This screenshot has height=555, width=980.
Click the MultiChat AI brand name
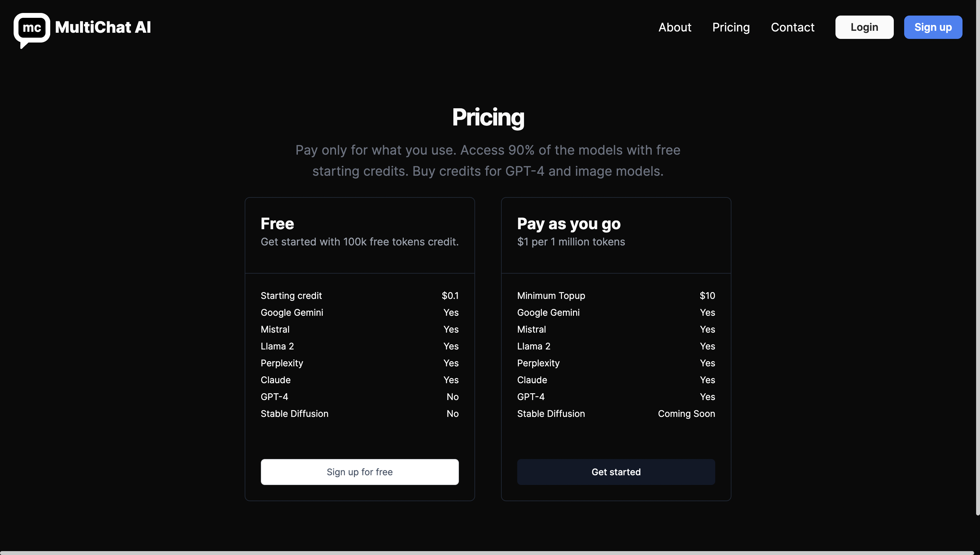point(103,28)
